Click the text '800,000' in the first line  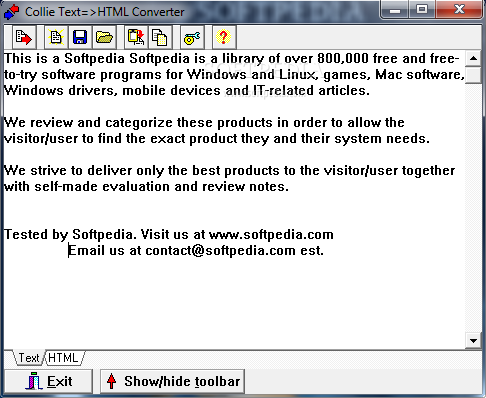click(x=342, y=59)
